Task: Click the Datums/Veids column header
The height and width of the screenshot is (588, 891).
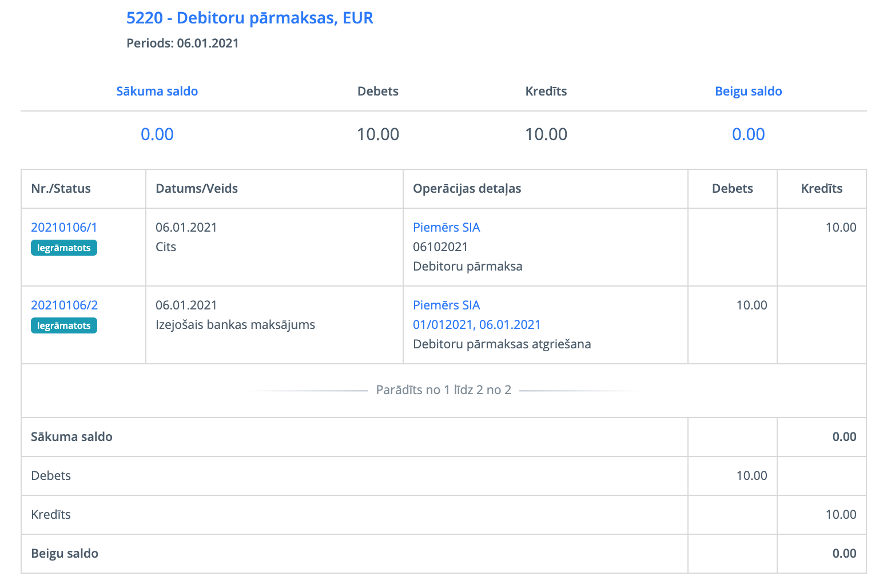Action: 197,189
